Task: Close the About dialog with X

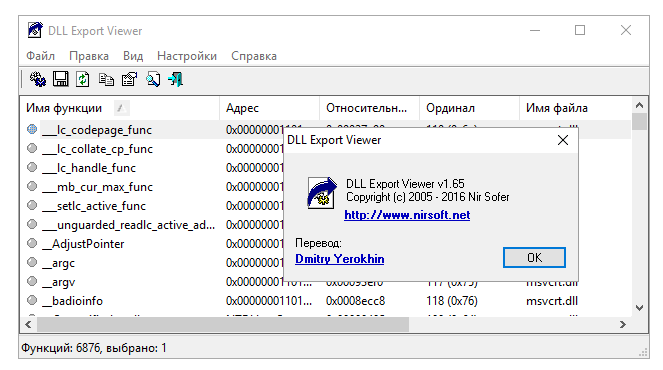Action: pos(563,140)
